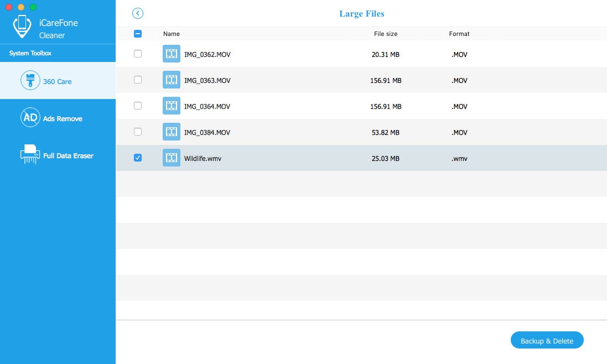This screenshot has width=607, height=364.
Task: Check the IMG_0362.MOV checkbox
Action: tap(137, 54)
